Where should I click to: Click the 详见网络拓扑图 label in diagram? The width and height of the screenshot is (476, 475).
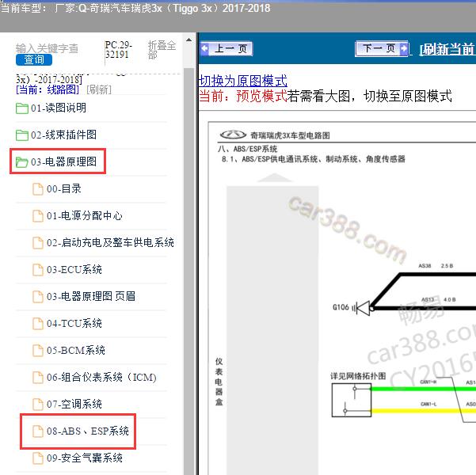pyautogui.click(x=358, y=376)
